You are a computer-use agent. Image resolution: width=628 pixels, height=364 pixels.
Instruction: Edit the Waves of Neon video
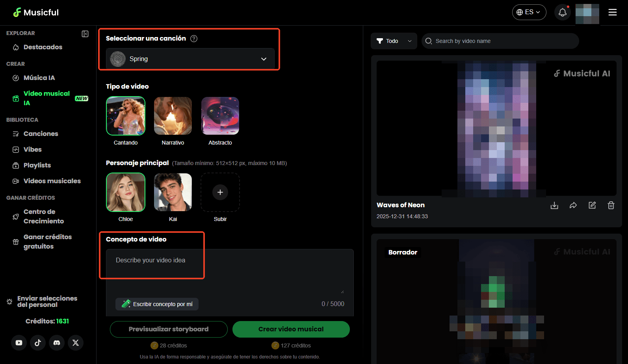coord(592,205)
